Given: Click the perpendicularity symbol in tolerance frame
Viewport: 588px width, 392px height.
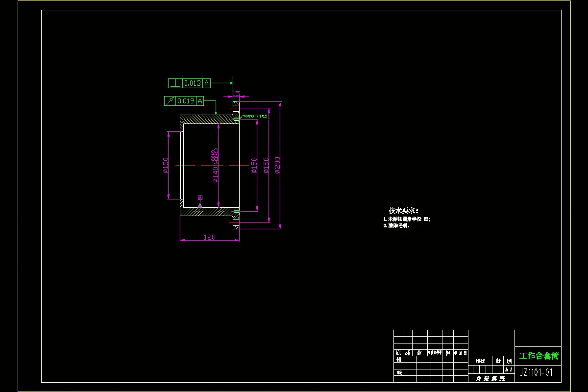Looking at the screenshot, I should (175, 83).
